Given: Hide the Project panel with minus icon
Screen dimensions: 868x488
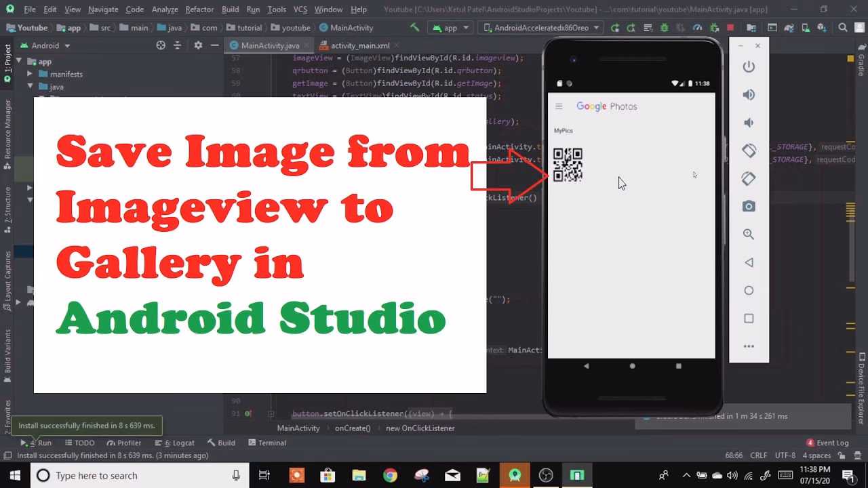Looking at the screenshot, I should (x=214, y=45).
